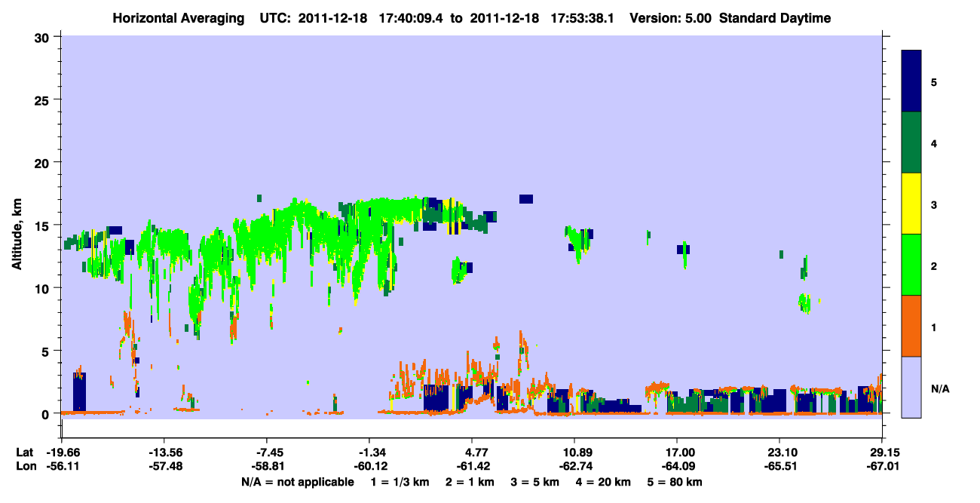This screenshot has height=503, width=980.
Task: Click the '1 = 1/3 km' footnote
Action: (x=400, y=482)
